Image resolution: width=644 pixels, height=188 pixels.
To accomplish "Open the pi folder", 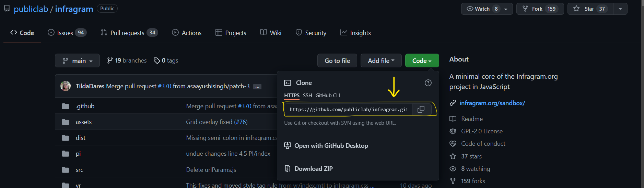I will [78, 154].
